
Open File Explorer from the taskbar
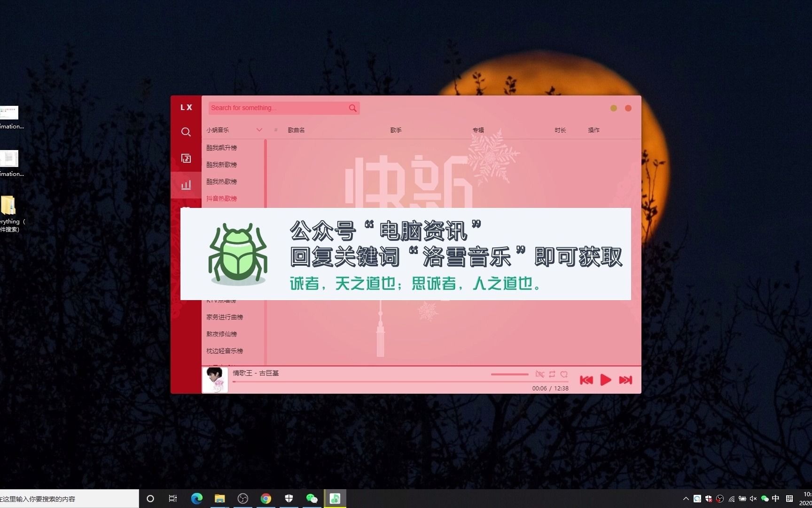coord(219,499)
